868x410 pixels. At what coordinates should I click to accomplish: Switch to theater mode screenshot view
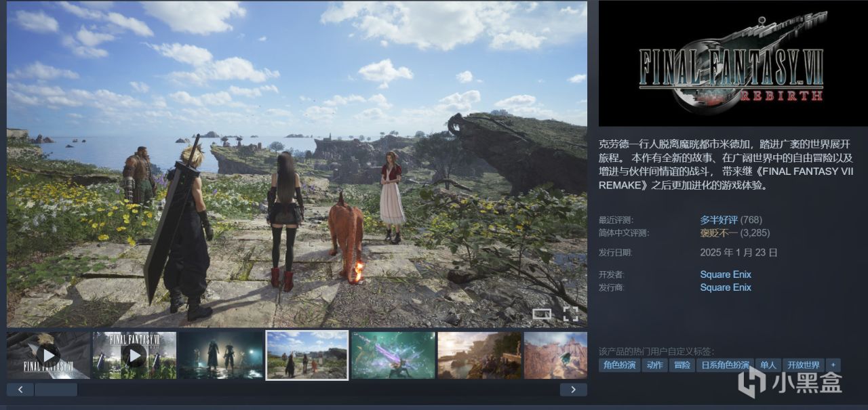[542, 314]
